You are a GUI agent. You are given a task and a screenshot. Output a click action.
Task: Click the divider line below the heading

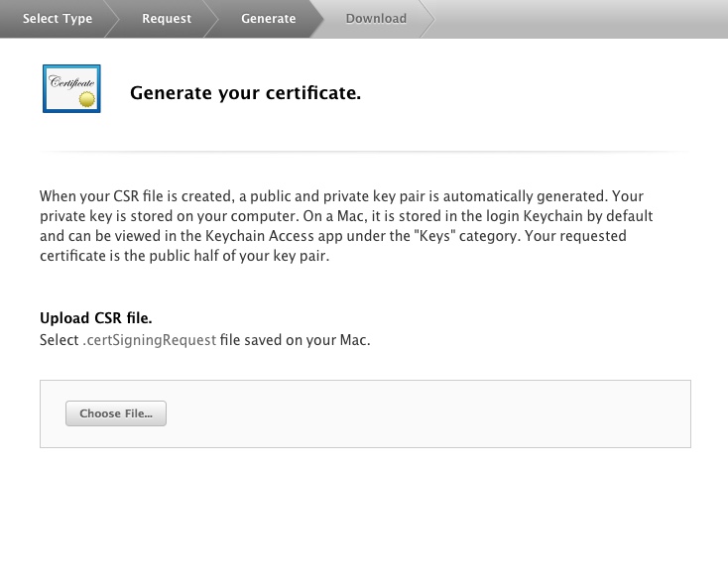point(364,152)
